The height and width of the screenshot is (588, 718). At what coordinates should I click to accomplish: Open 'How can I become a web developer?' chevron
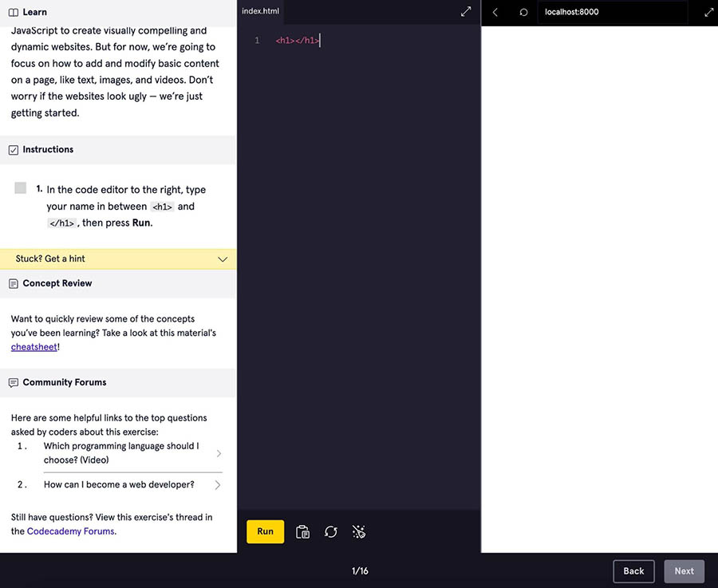[x=219, y=484]
